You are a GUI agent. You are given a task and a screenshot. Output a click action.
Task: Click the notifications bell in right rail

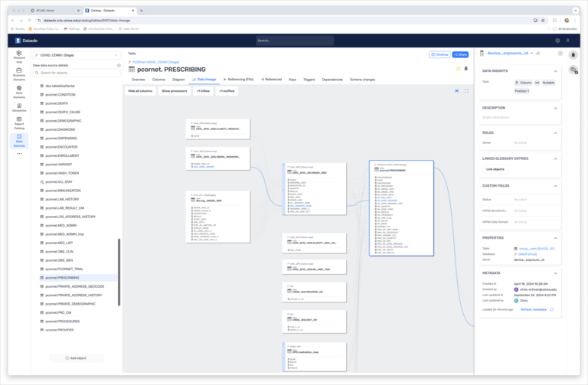point(573,55)
